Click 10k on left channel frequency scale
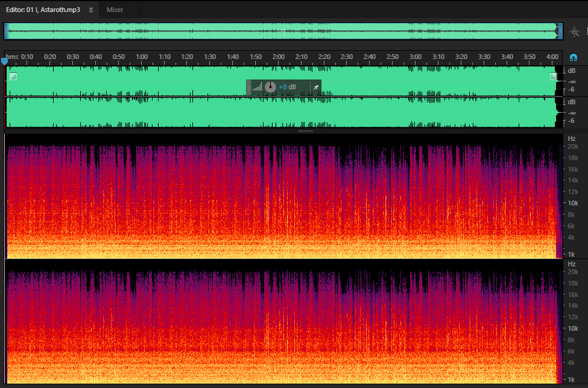588x388 pixels. tap(573, 203)
